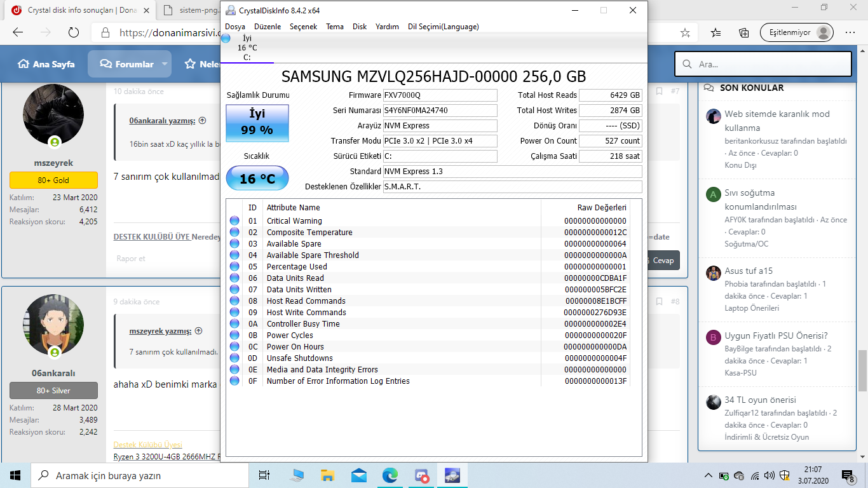Open the mszeyrek username link
The height and width of the screenshot is (488, 868).
tap(53, 163)
